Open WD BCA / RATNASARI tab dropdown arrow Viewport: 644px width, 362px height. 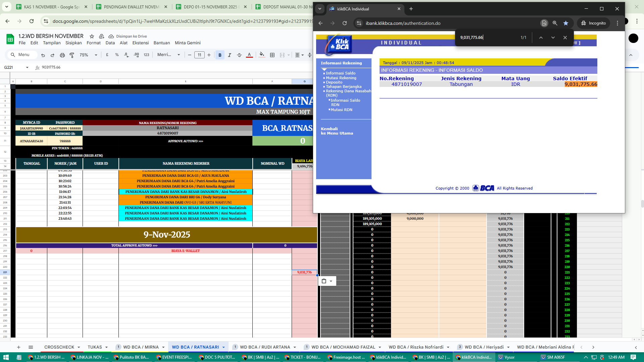pyautogui.click(x=224, y=347)
